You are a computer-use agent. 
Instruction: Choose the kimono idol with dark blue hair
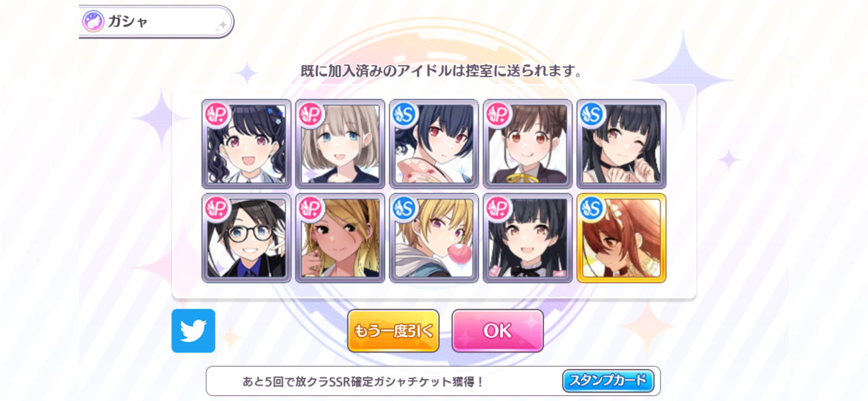tap(434, 144)
